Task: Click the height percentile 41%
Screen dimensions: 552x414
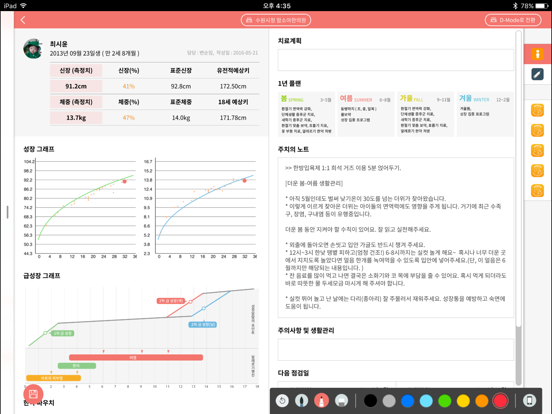Action: pyautogui.click(x=129, y=86)
